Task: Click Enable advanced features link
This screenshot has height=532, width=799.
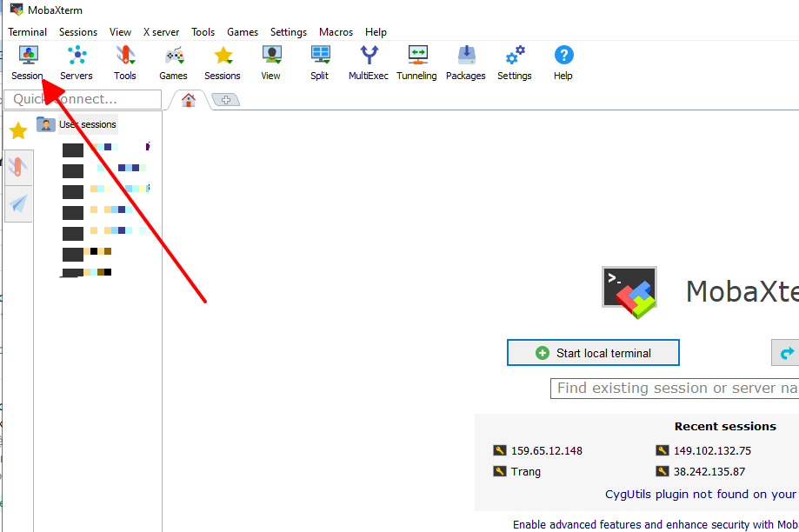Action: (x=656, y=524)
